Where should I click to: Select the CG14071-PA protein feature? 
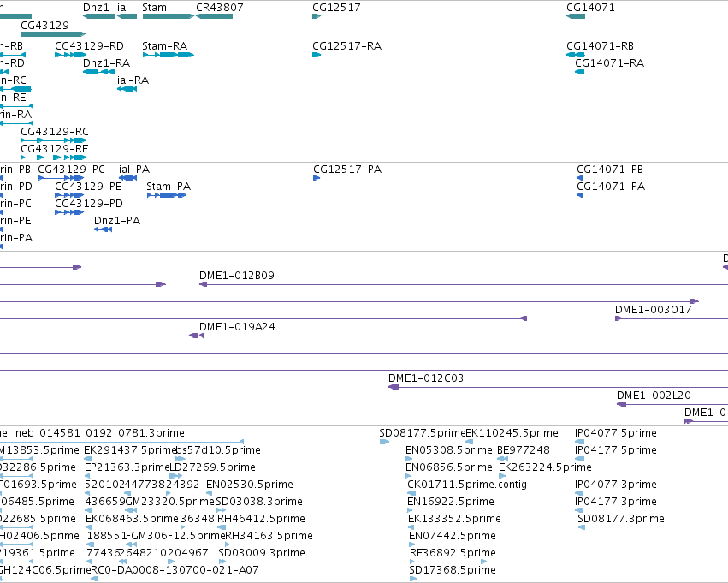tap(579, 195)
